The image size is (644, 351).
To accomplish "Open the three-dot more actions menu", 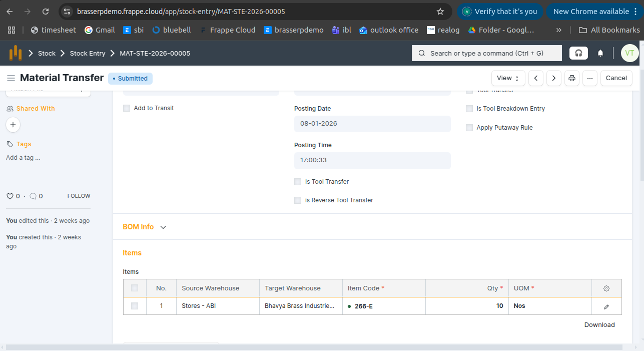I will click(589, 78).
